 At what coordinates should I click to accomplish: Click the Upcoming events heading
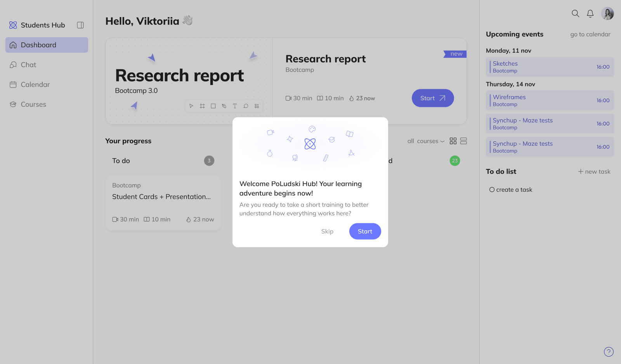[x=515, y=34]
